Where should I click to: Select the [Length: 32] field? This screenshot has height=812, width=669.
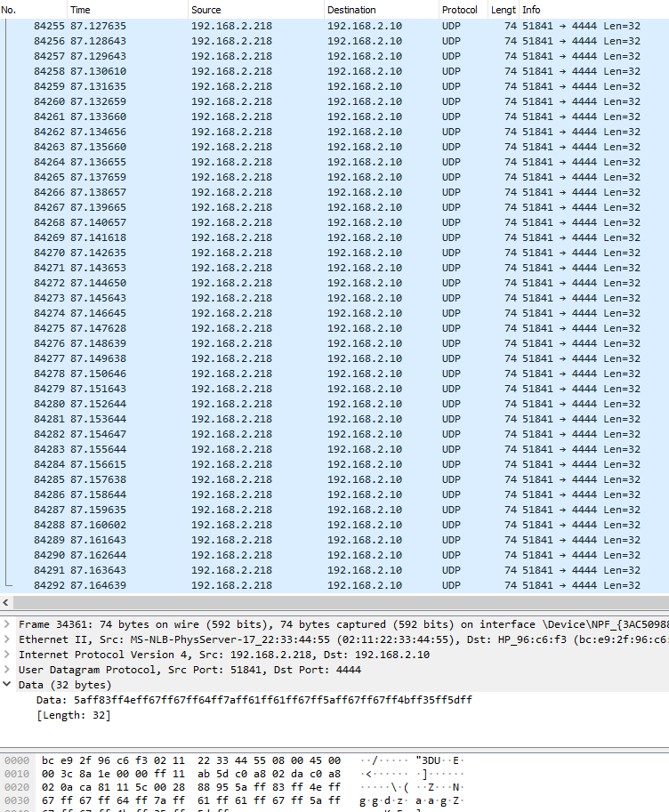[x=74, y=715]
